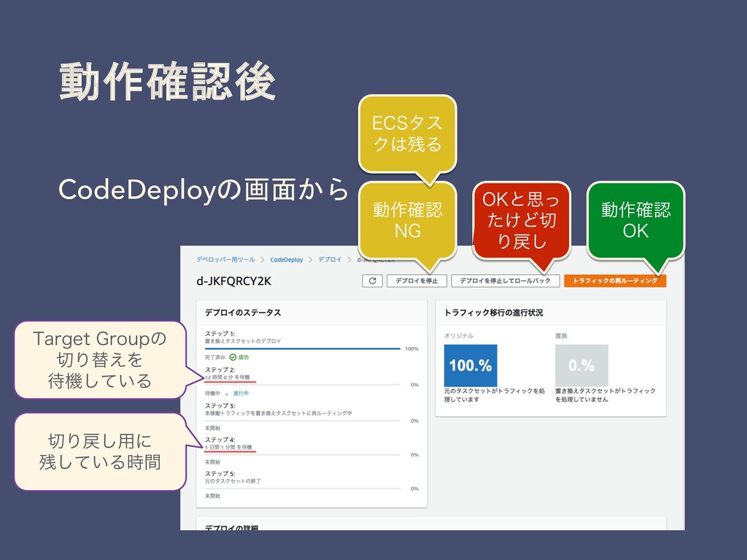Open デベロッパー用ツール breadcrumb link

pos(226,260)
